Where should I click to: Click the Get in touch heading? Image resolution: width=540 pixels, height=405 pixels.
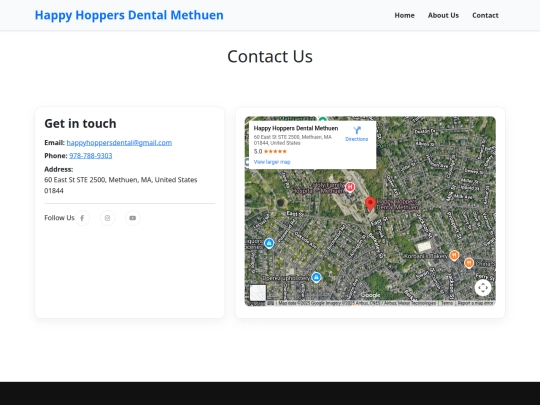point(80,123)
